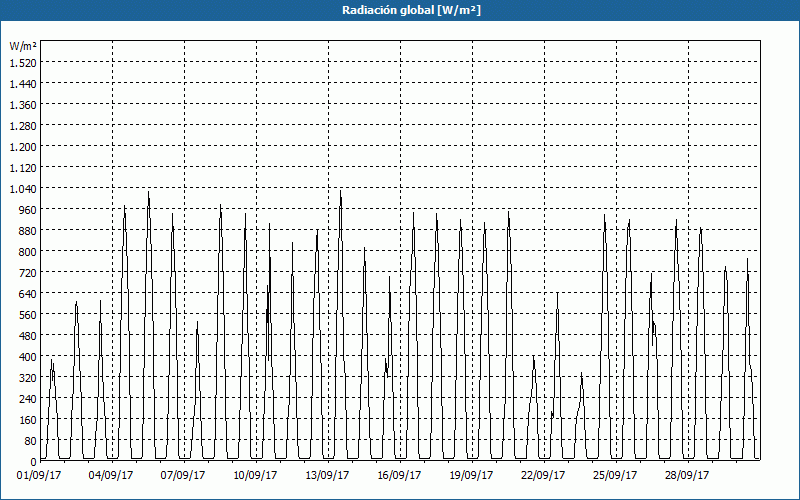The width and height of the screenshot is (800, 500).
Task: Click the 320 y-axis value
Action: (28, 378)
